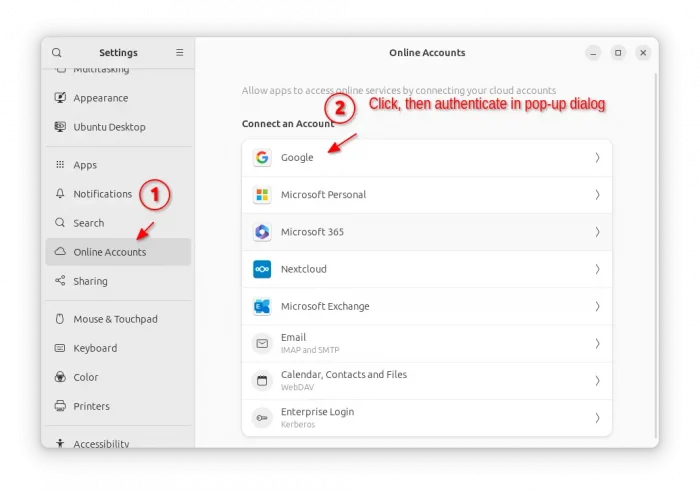Click the search icon in Settings header
The height and width of the screenshot is (493, 700).
click(x=57, y=53)
